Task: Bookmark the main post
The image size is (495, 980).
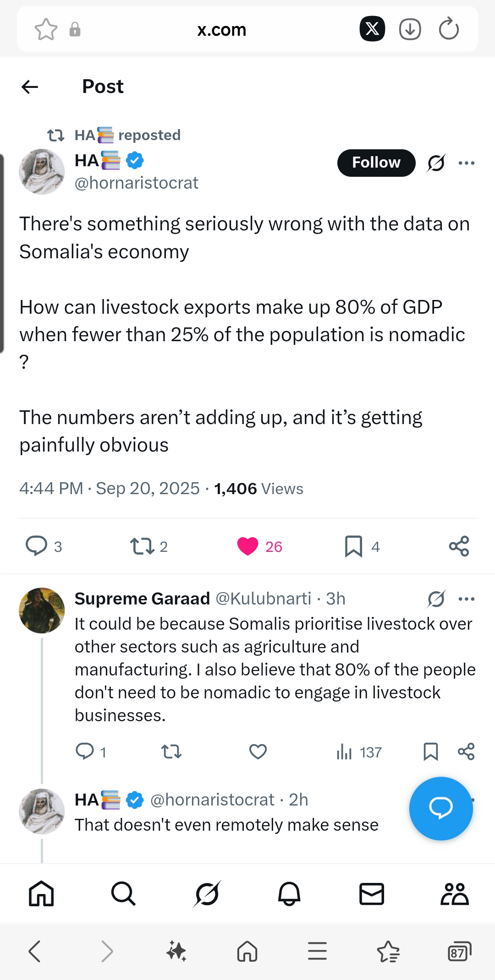Action: coord(353,546)
